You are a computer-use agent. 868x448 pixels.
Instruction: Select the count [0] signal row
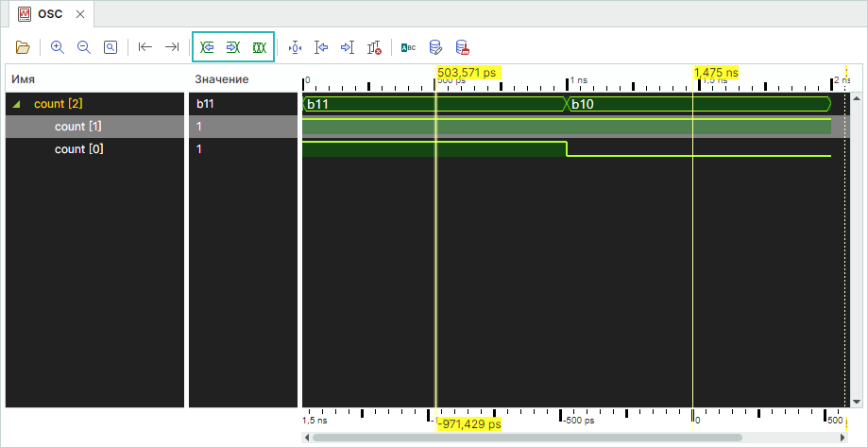[x=78, y=149]
